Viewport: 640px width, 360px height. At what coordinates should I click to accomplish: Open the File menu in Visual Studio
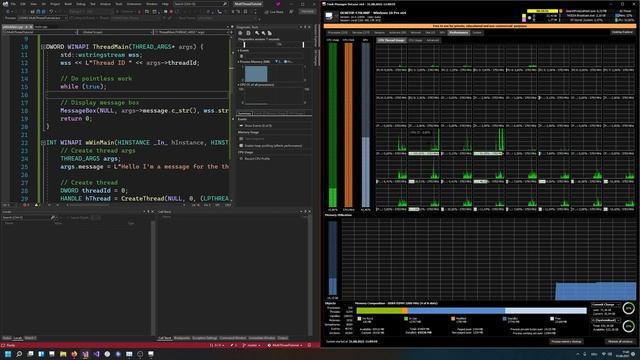[x=13, y=4]
